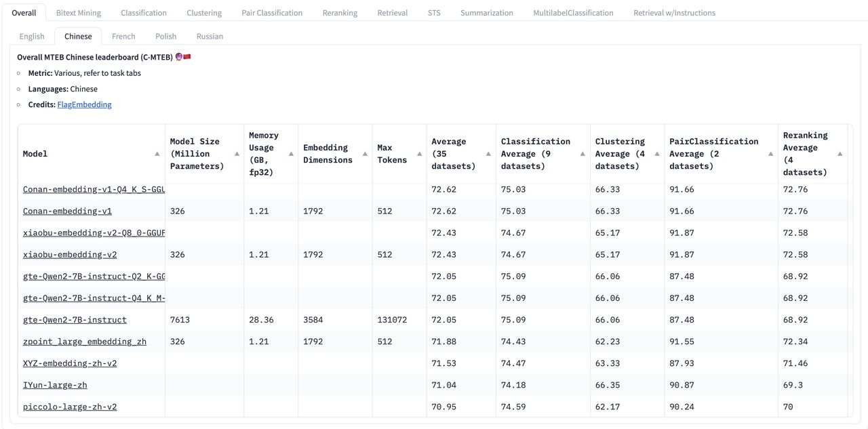
Task: Click the Reranking Average sort arrow
Action: (x=840, y=154)
